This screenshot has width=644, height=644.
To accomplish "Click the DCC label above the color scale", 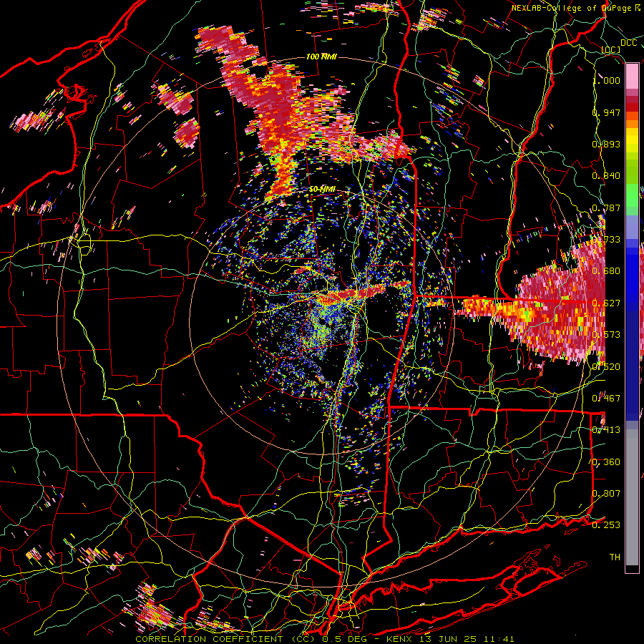I will pos(629,43).
